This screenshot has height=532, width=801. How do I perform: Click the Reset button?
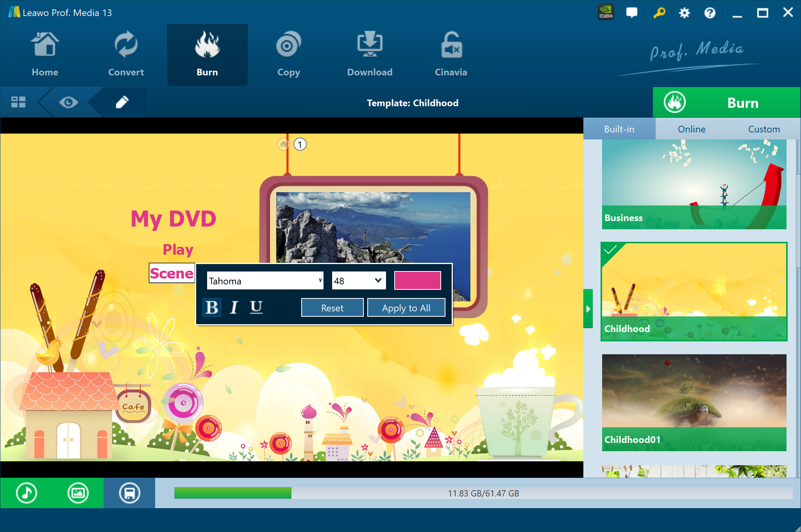[332, 308]
